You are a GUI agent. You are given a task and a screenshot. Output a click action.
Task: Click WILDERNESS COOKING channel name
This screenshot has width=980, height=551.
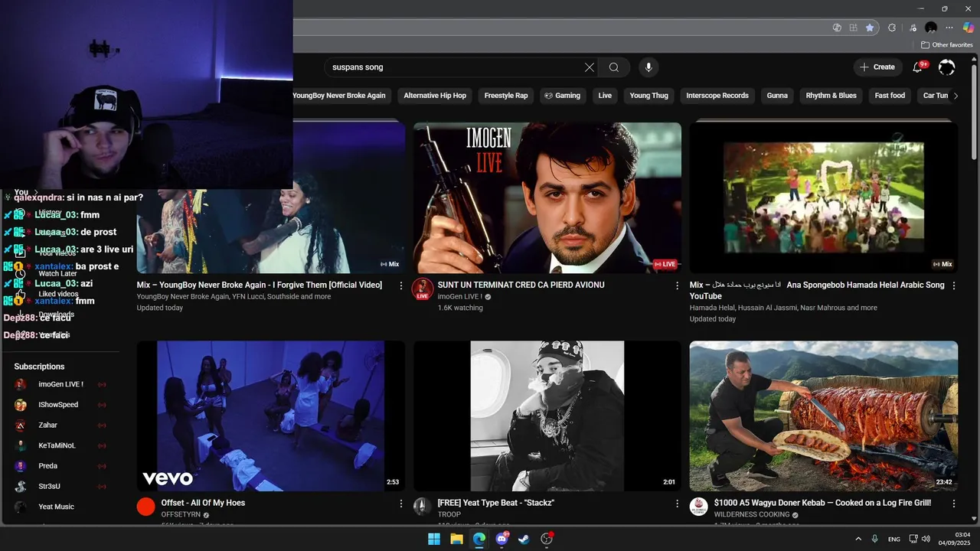[x=752, y=515]
